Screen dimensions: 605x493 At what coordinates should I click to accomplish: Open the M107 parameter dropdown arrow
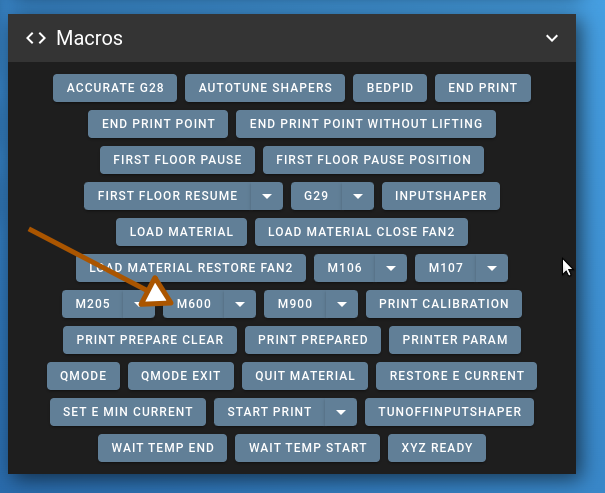pyautogui.click(x=492, y=268)
